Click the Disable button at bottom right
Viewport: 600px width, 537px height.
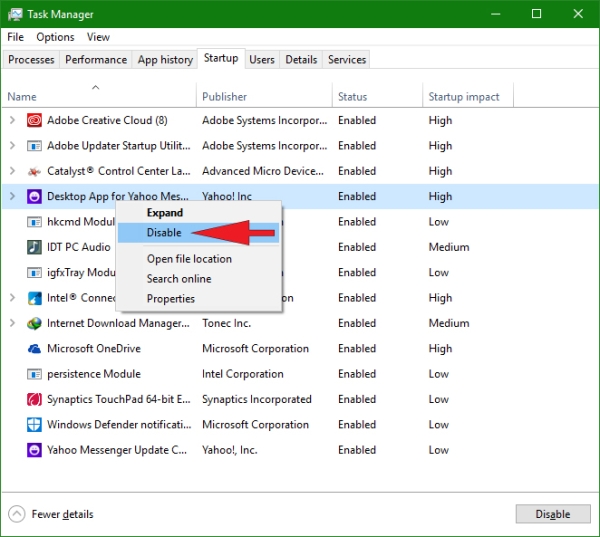point(553,514)
